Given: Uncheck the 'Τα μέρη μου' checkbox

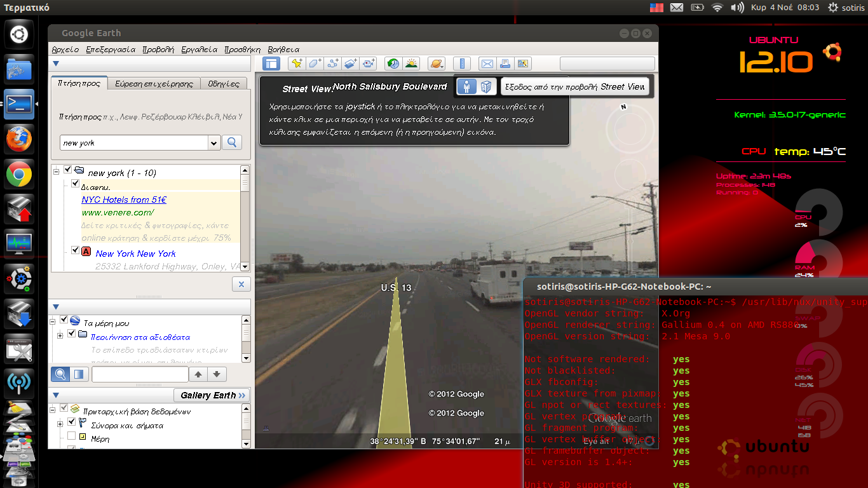Looking at the screenshot, I should click(64, 320).
